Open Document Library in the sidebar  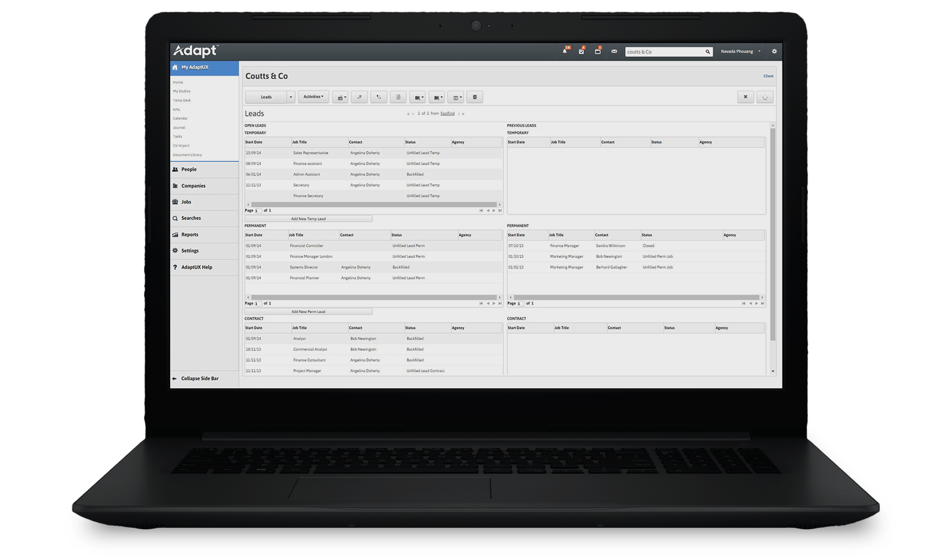[188, 155]
